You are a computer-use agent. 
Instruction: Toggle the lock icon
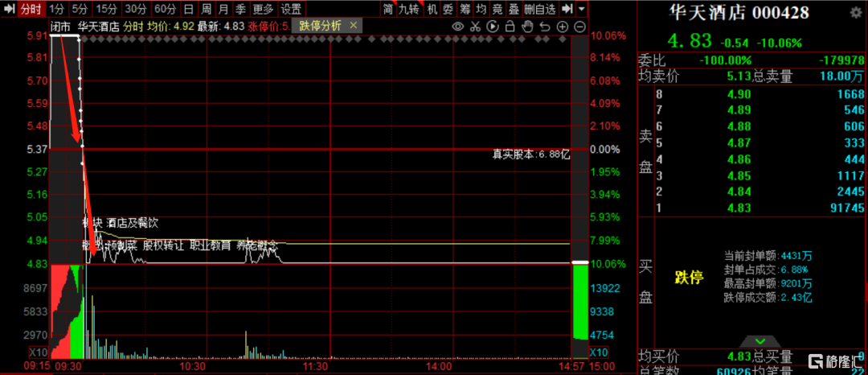click(510, 26)
